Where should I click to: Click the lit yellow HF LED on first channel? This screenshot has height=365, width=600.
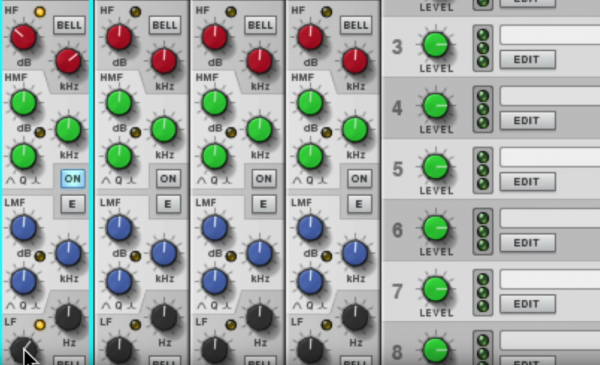pos(40,12)
